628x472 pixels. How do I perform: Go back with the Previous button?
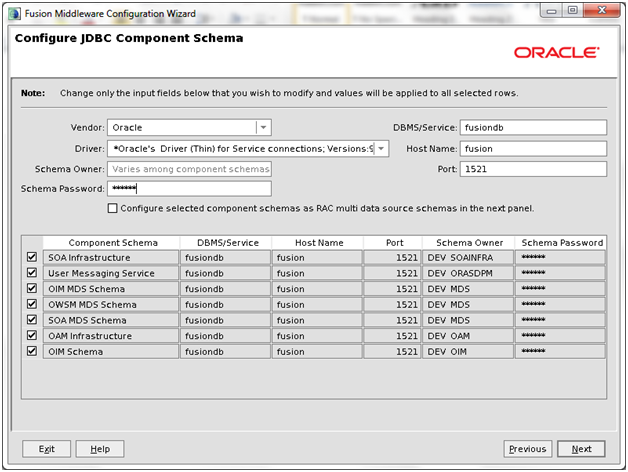click(x=527, y=449)
